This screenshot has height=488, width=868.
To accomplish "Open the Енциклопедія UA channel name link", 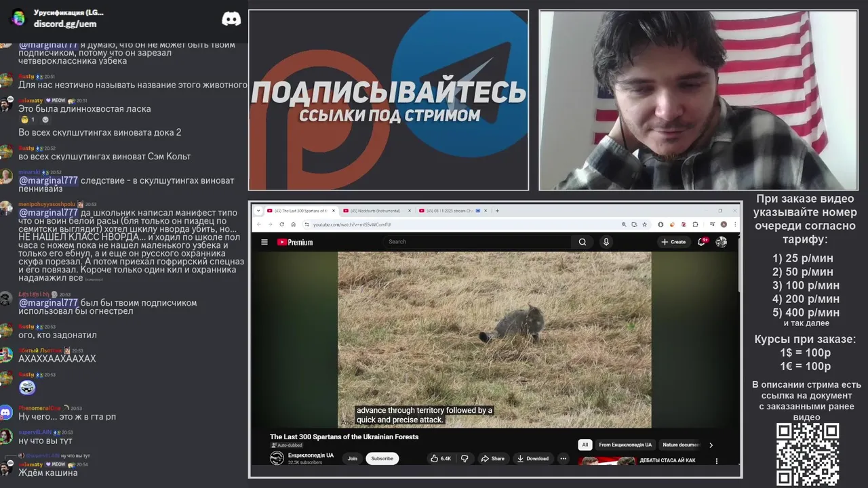I will pos(311,455).
